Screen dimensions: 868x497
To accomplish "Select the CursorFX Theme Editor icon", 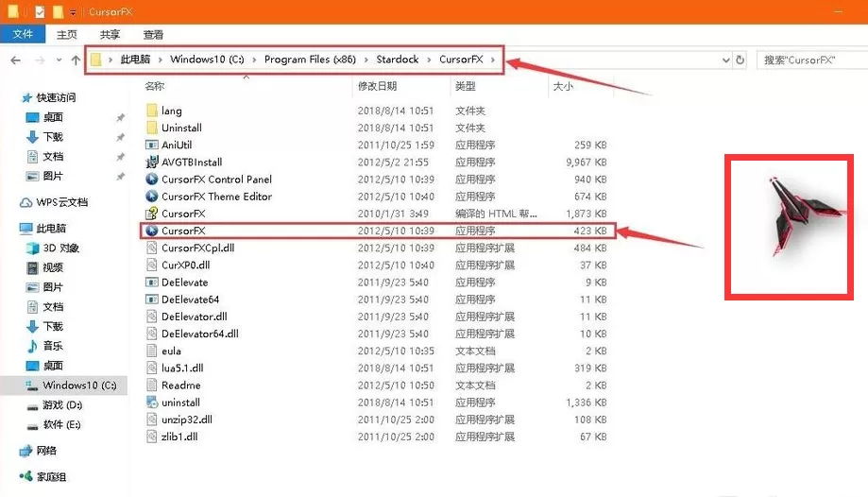I will pyautogui.click(x=152, y=197).
